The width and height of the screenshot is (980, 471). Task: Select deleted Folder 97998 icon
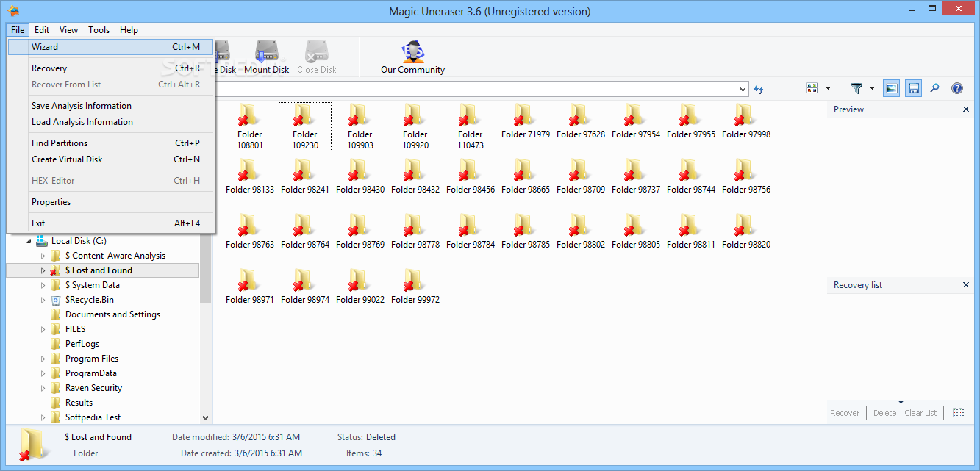pos(744,116)
